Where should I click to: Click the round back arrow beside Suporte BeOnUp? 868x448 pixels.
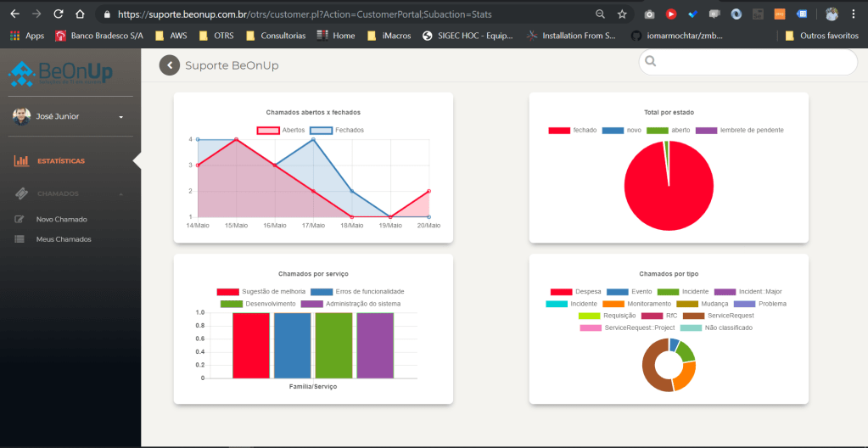point(170,65)
